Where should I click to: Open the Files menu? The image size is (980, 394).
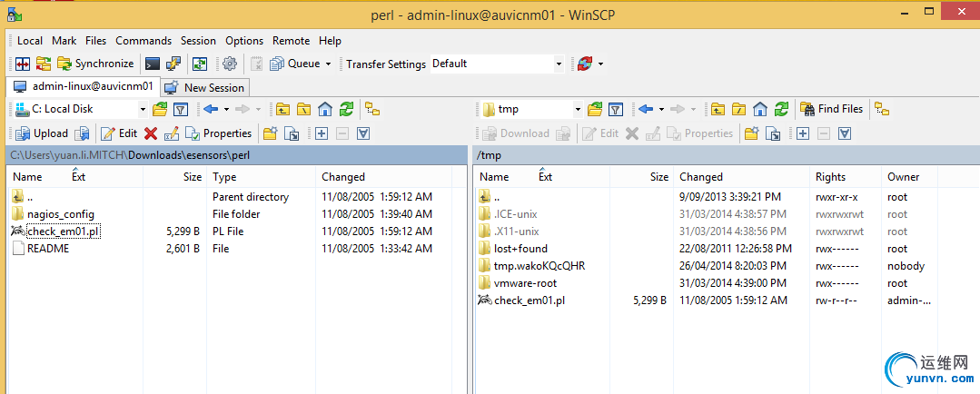coord(96,41)
